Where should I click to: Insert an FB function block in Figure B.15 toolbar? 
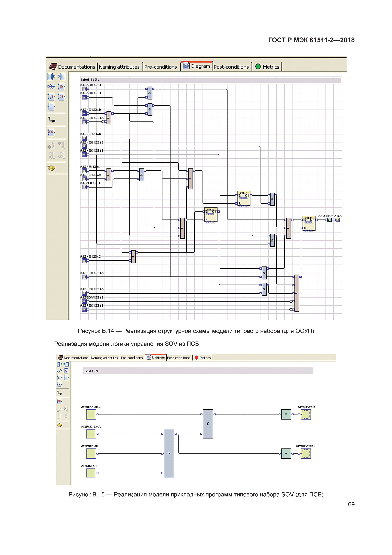(59, 401)
